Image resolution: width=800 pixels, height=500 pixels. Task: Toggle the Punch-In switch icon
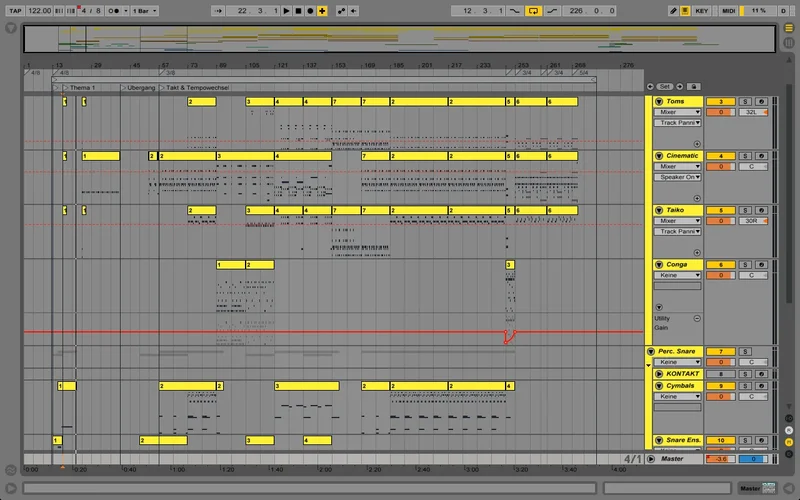pyautogui.click(x=515, y=11)
